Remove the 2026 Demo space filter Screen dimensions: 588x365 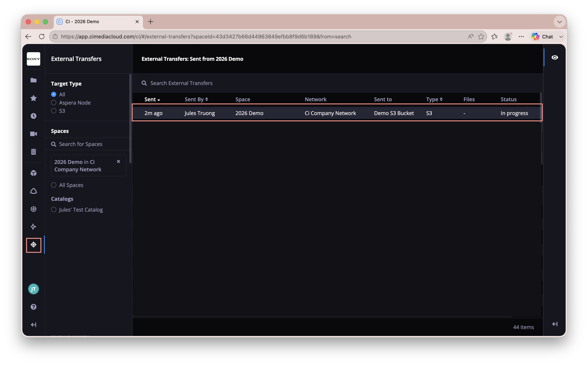(x=118, y=161)
